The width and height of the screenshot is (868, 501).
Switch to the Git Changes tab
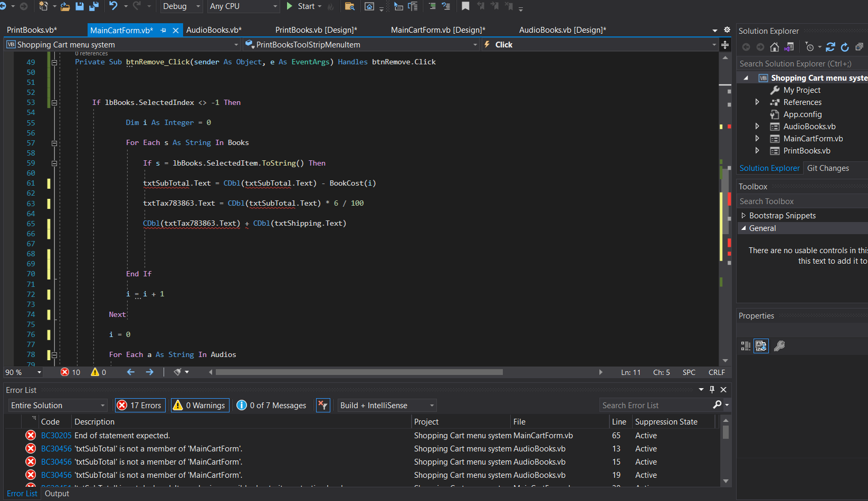828,168
